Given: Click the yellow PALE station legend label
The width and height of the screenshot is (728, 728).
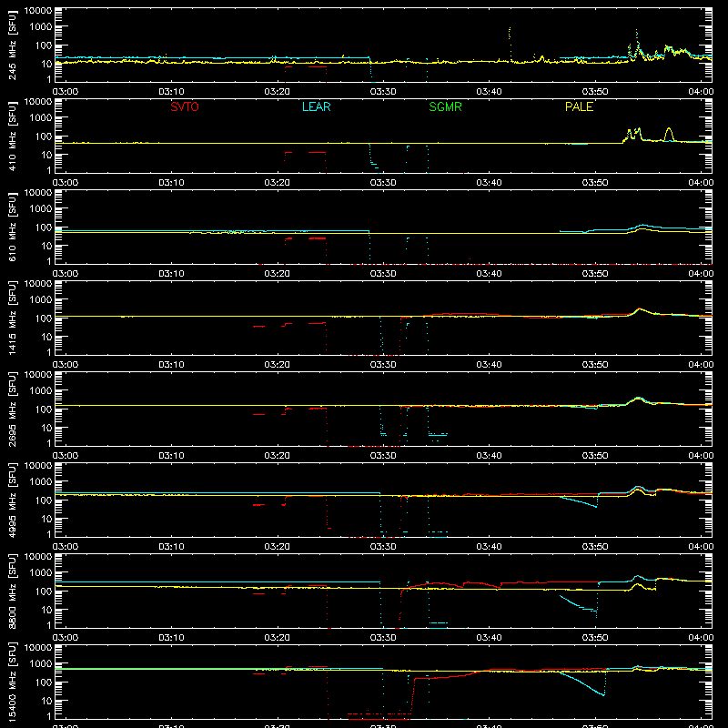Looking at the screenshot, I should (579, 106).
